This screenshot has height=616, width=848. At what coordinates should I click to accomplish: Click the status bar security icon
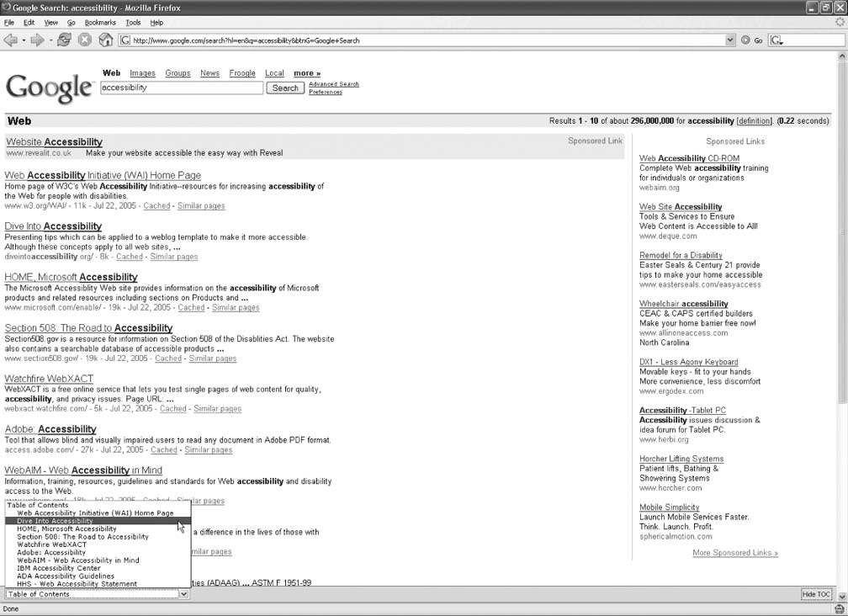838,608
